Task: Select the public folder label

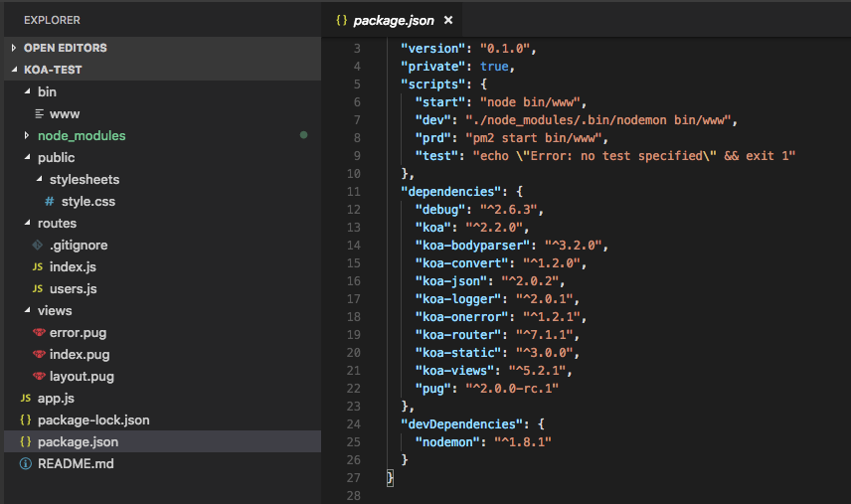Action: tap(57, 158)
